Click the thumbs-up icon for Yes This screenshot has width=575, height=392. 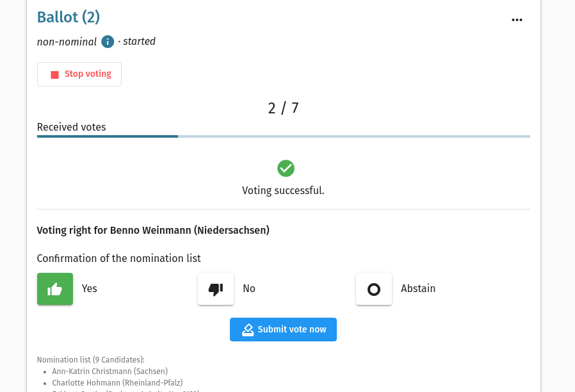pos(55,289)
